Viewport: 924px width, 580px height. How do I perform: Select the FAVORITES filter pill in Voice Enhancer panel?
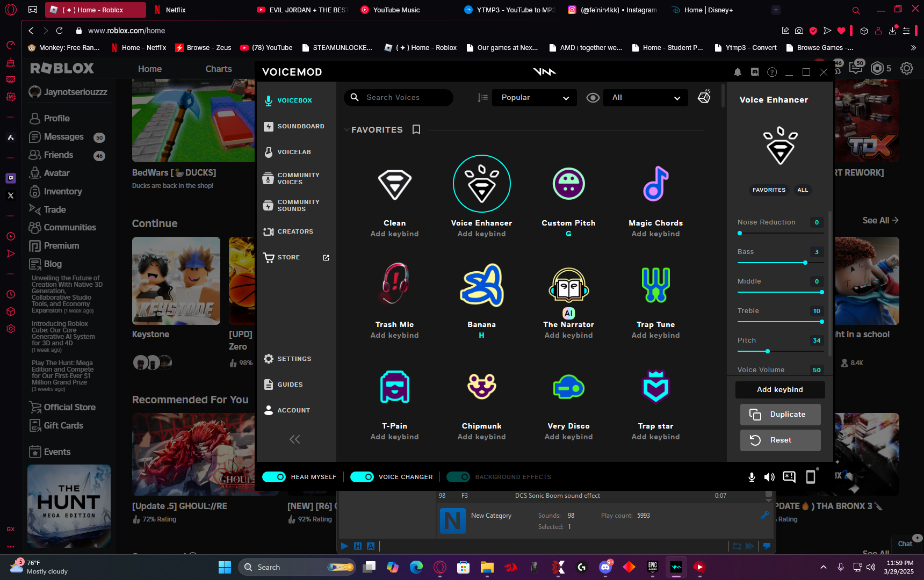click(x=769, y=190)
